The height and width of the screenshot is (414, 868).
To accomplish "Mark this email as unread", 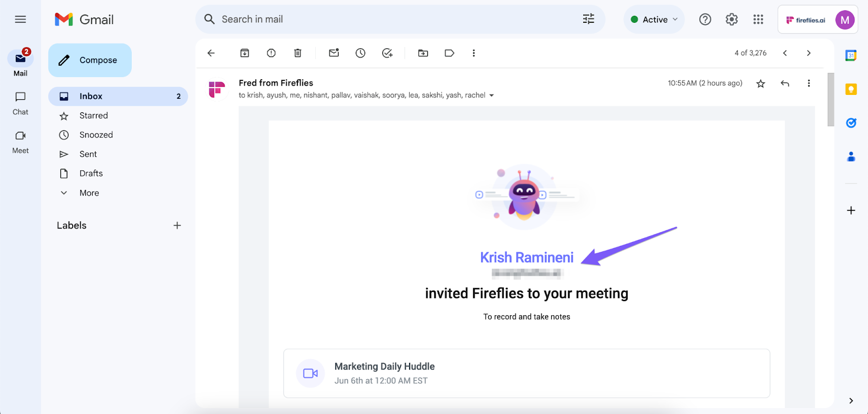I will point(334,53).
